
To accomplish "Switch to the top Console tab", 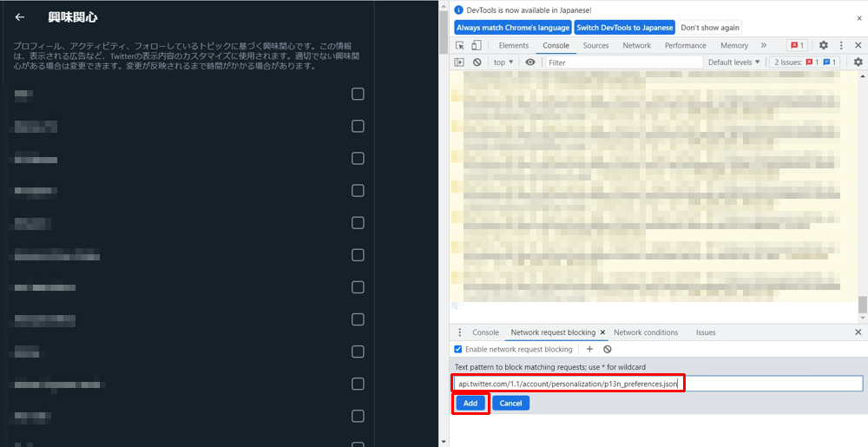I will 556,45.
